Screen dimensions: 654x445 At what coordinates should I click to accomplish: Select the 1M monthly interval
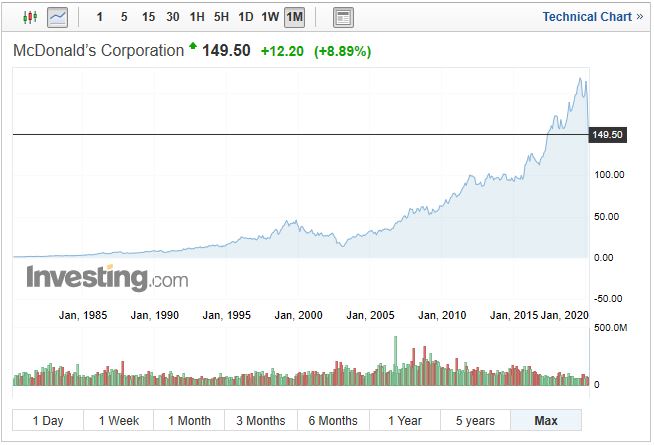click(294, 18)
